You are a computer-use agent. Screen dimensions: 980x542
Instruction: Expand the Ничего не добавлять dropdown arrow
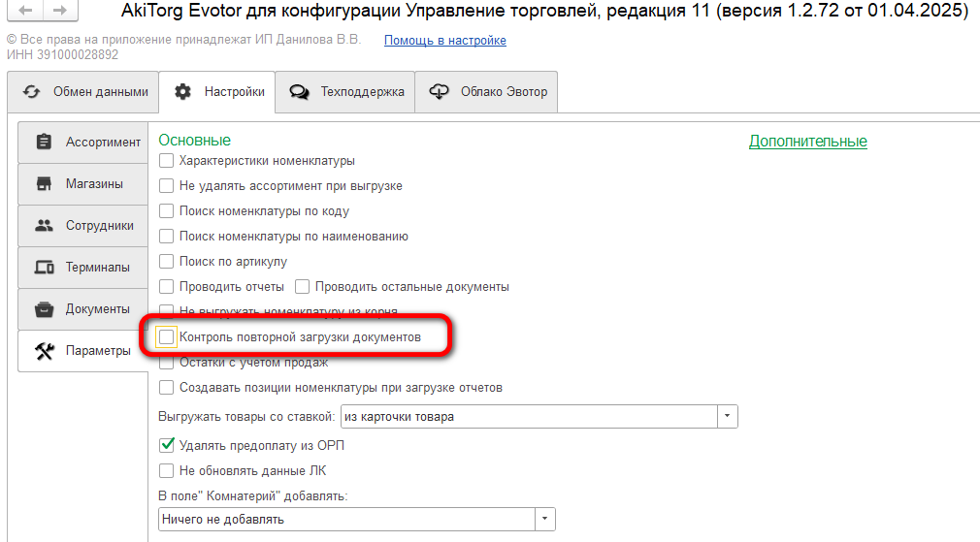click(x=545, y=519)
